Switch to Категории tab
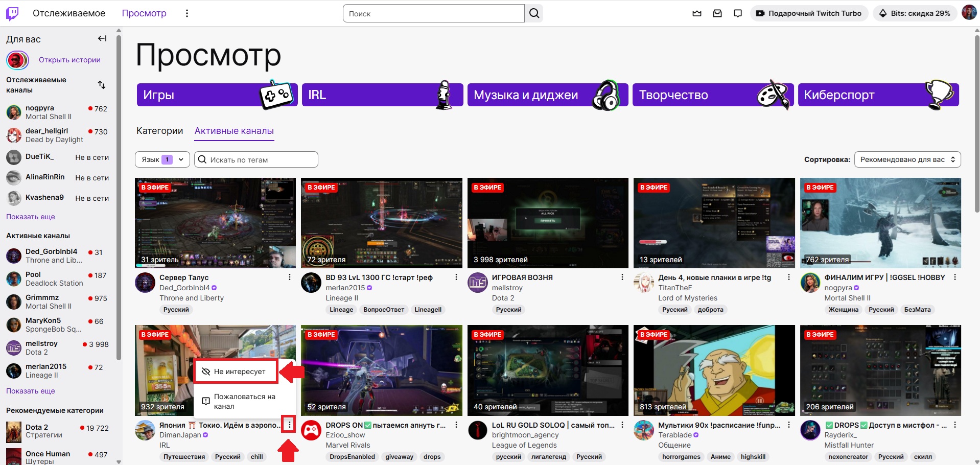Viewport: 980px width, 465px height. coord(159,131)
